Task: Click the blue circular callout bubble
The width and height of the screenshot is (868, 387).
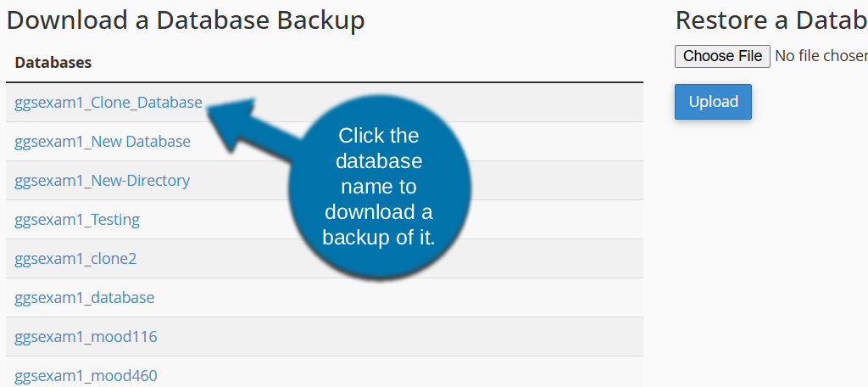Action: 379,187
